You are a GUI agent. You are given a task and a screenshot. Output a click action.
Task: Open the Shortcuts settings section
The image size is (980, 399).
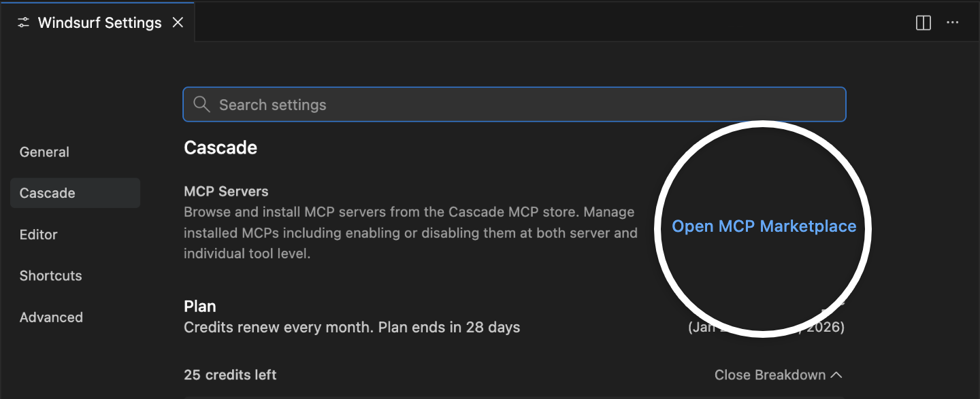tap(50, 275)
